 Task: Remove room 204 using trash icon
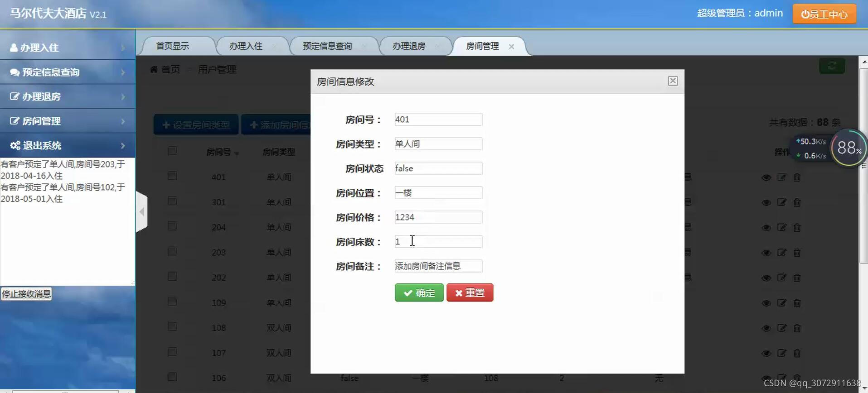click(797, 228)
